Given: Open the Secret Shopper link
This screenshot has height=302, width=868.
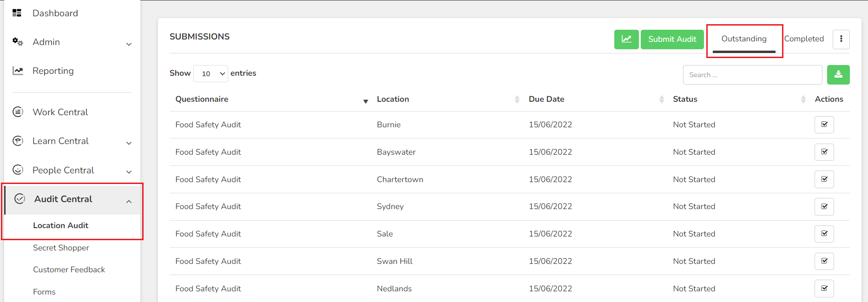Looking at the screenshot, I should point(61,248).
